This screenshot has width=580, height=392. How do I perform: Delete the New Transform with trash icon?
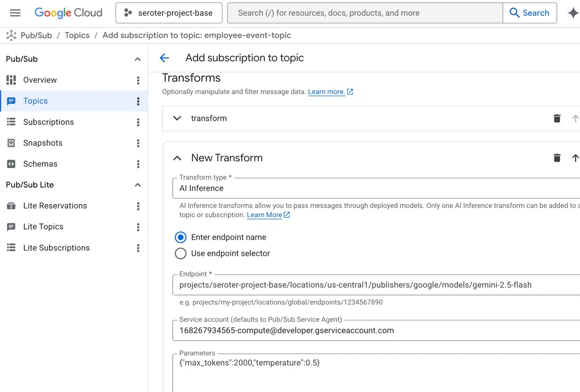[557, 158]
